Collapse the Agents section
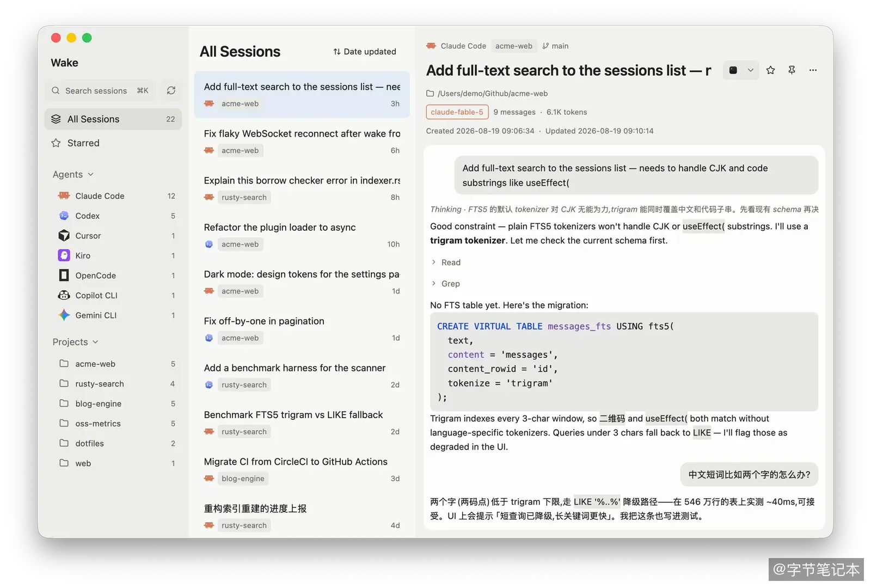This screenshot has width=871, height=588. tap(73, 174)
